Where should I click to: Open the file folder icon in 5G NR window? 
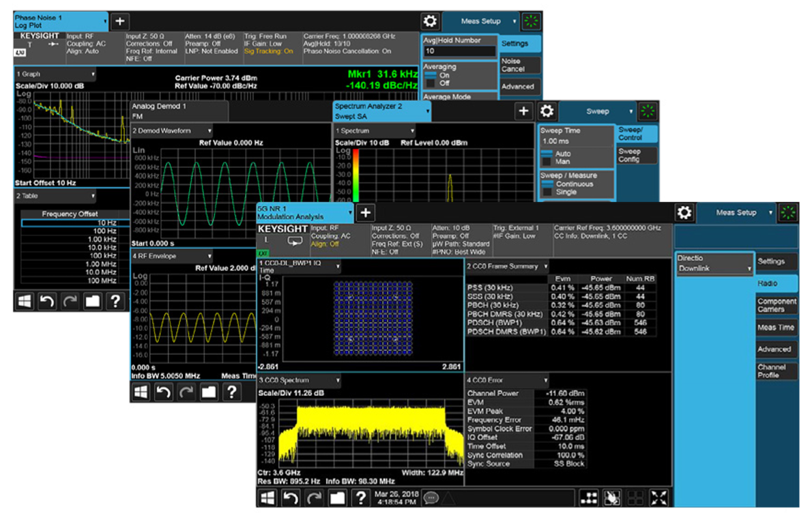[337, 498]
